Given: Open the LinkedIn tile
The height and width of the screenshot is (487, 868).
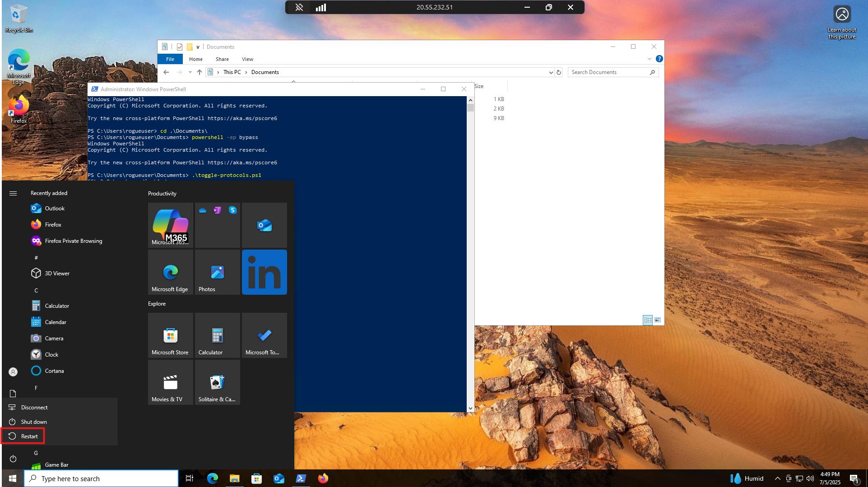Looking at the screenshot, I should [x=264, y=272].
